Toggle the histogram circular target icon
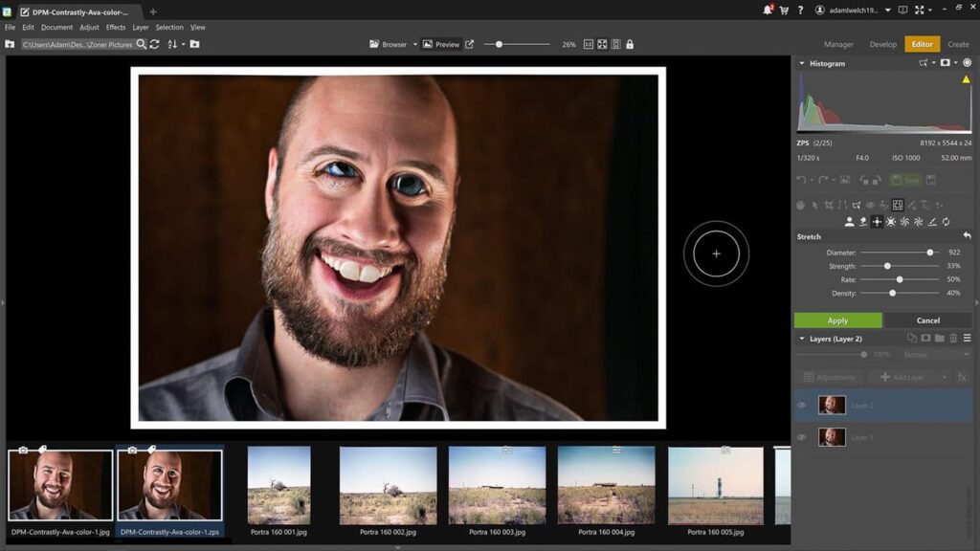This screenshot has width=980, height=551. pyautogui.click(x=967, y=63)
